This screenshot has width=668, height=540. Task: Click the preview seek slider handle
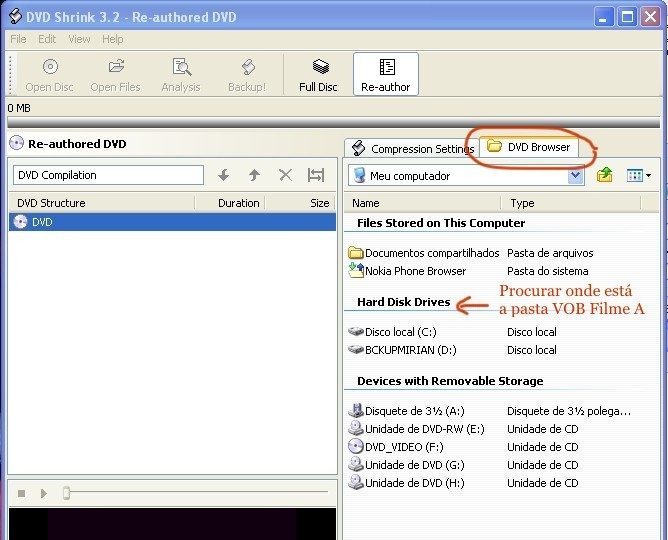[x=66, y=493]
